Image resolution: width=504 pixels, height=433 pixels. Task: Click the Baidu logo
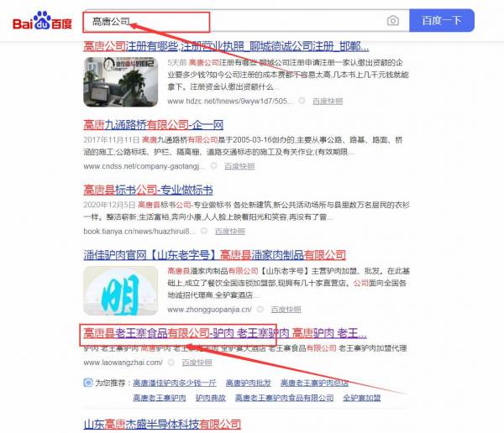click(x=42, y=21)
